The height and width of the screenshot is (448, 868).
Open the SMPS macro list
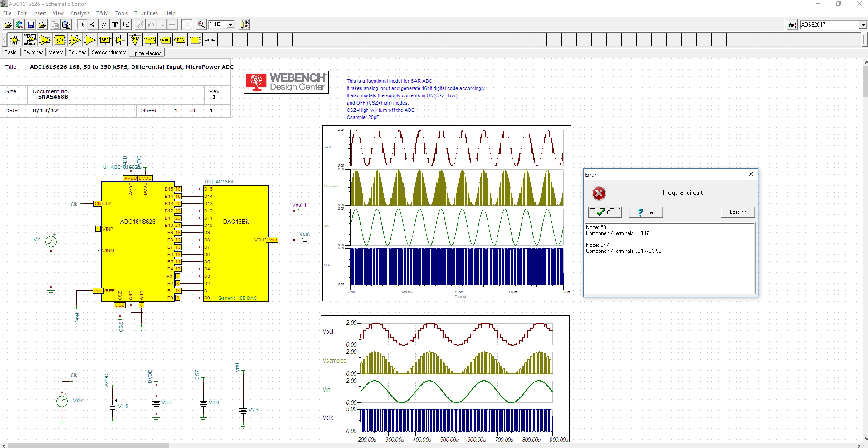point(150,40)
